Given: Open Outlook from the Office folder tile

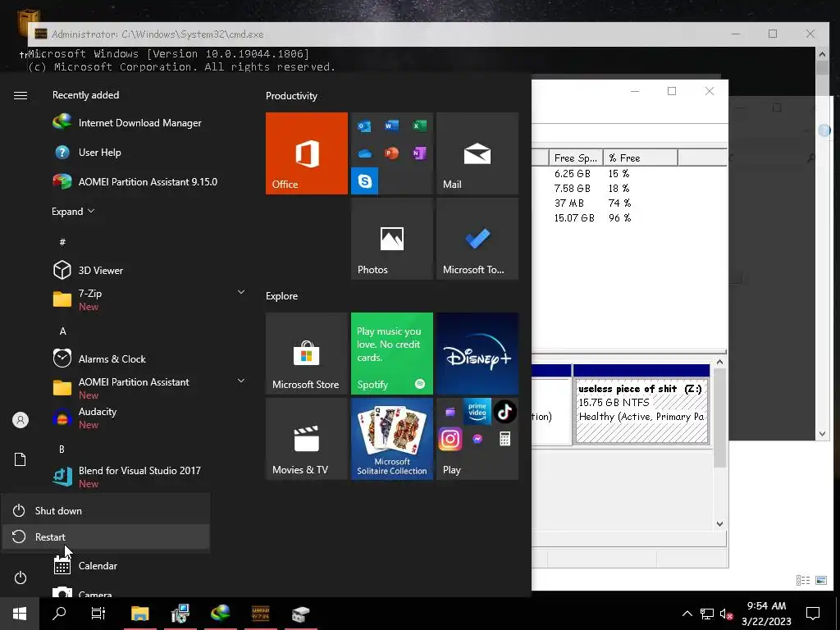Looking at the screenshot, I should tap(365, 126).
